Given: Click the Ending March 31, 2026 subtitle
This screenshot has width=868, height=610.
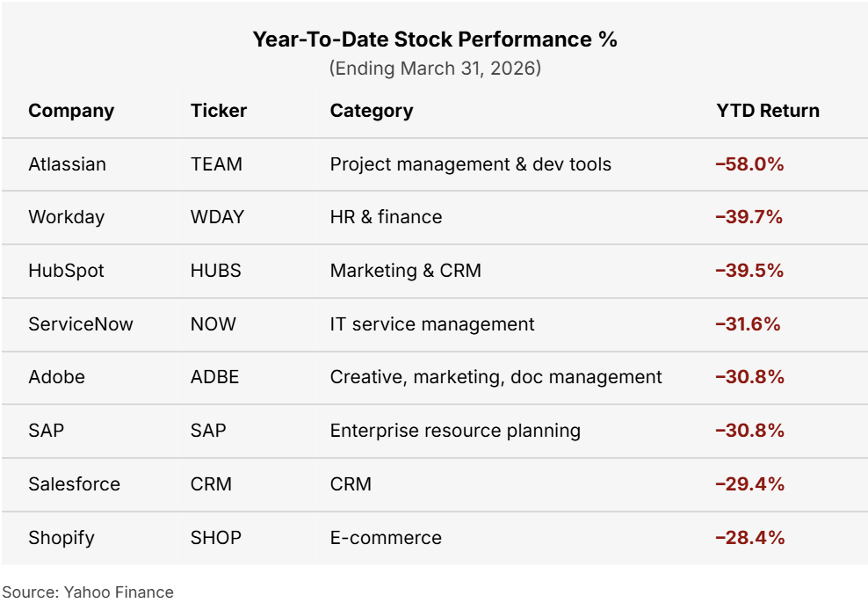Looking at the screenshot, I should [x=435, y=68].
